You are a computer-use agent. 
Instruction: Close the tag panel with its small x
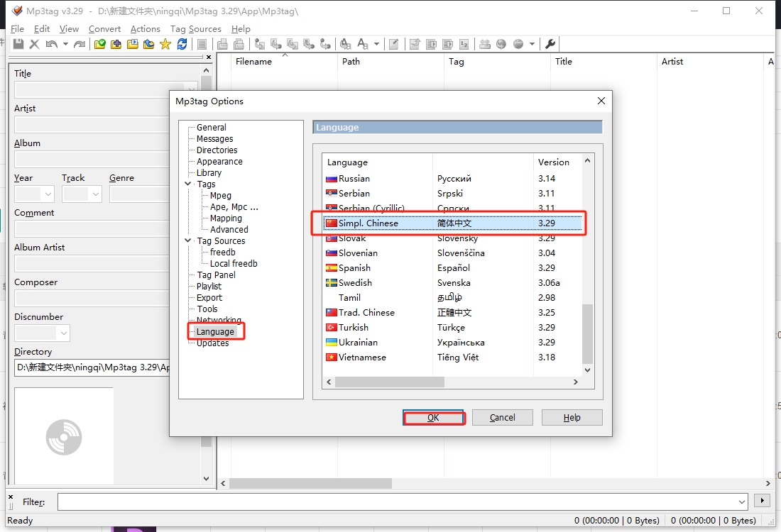click(x=209, y=57)
